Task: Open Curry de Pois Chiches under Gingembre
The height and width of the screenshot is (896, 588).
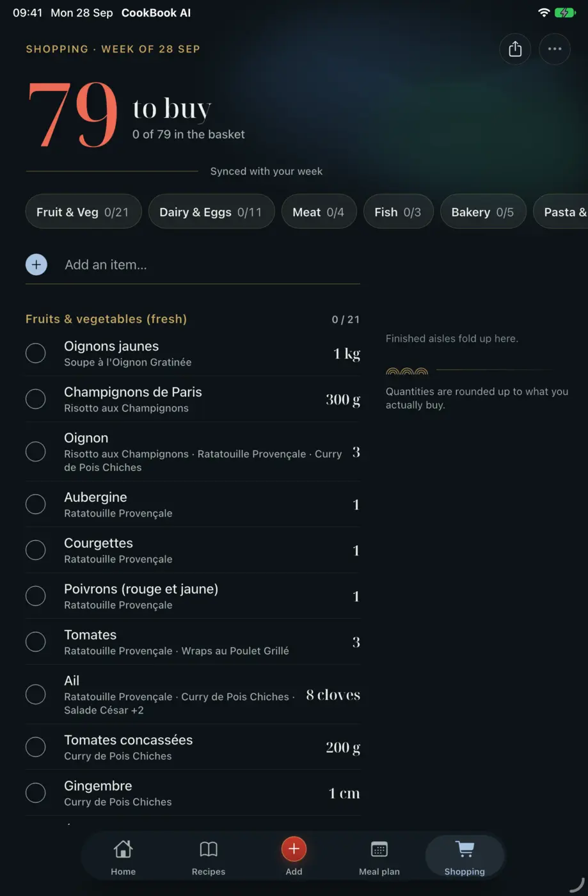Action: click(118, 802)
